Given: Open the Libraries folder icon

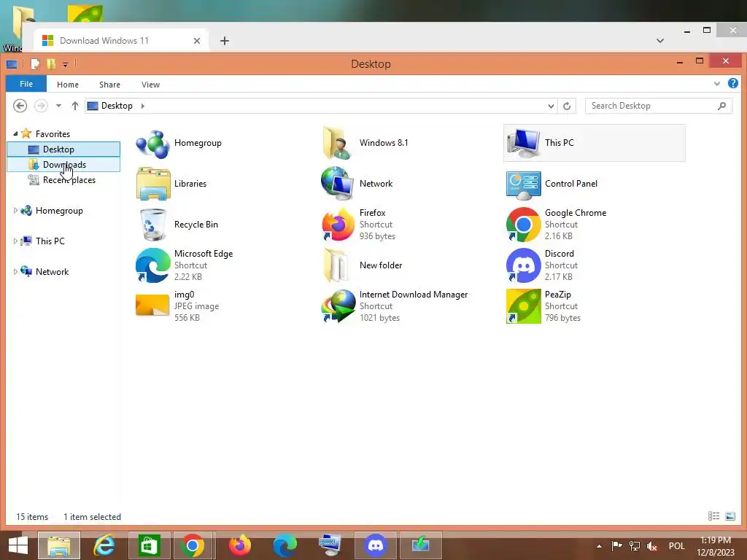Looking at the screenshot, I should coord(152,184).
